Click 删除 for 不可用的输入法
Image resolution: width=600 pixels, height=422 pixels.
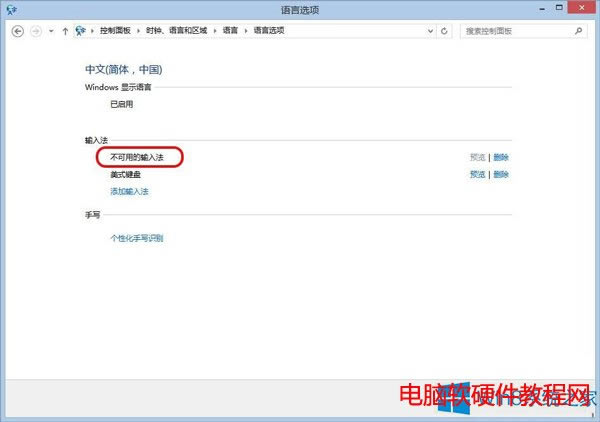click(x=501, y=157)
